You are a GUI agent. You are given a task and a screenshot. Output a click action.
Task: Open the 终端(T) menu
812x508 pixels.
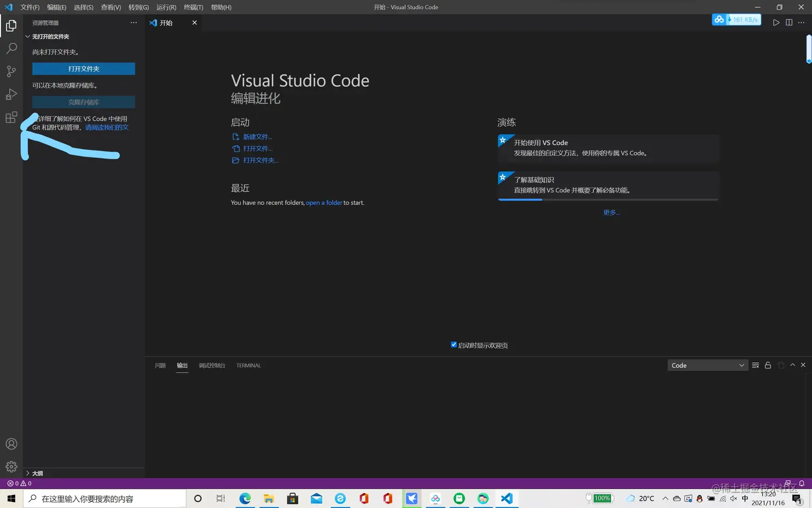tap(193, 7)
